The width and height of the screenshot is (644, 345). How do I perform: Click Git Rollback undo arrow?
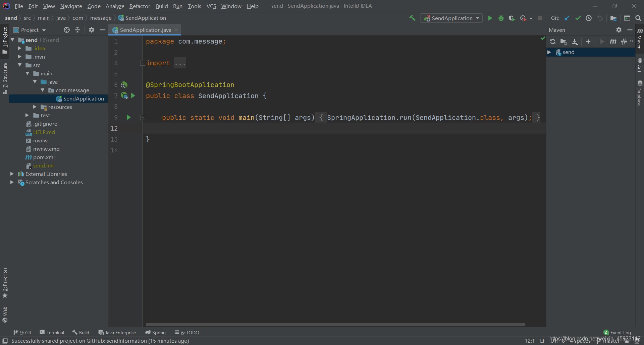[600, 18]
